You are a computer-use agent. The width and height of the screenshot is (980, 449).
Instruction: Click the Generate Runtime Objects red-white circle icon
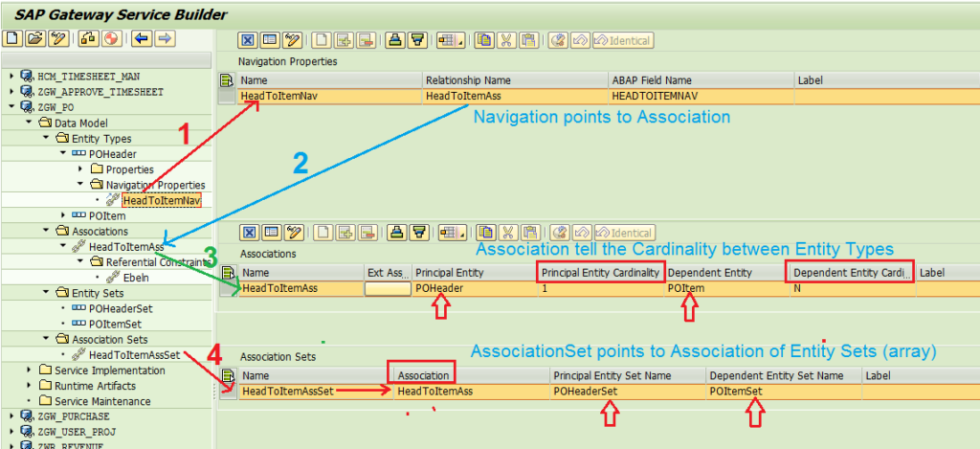point(111,38)
